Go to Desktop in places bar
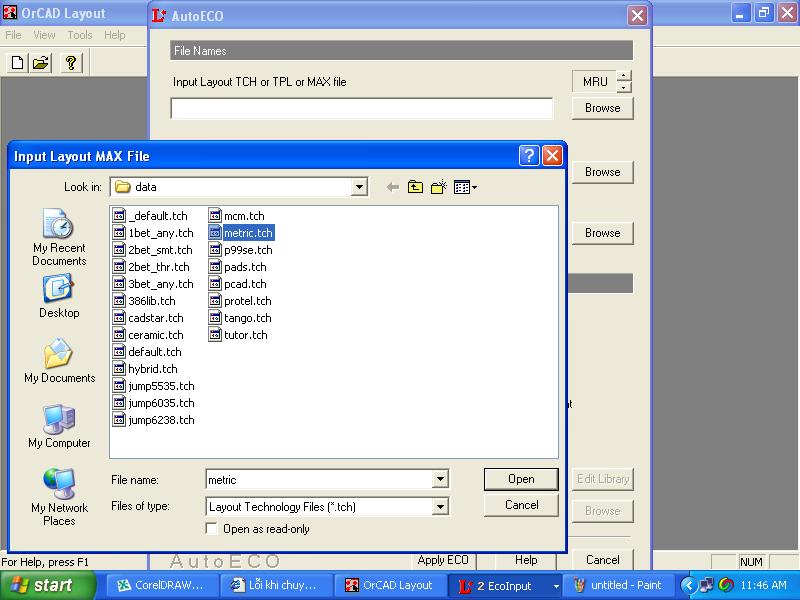Screen dimensions: 800x600 pyautogui.click(x=59, y=296)
